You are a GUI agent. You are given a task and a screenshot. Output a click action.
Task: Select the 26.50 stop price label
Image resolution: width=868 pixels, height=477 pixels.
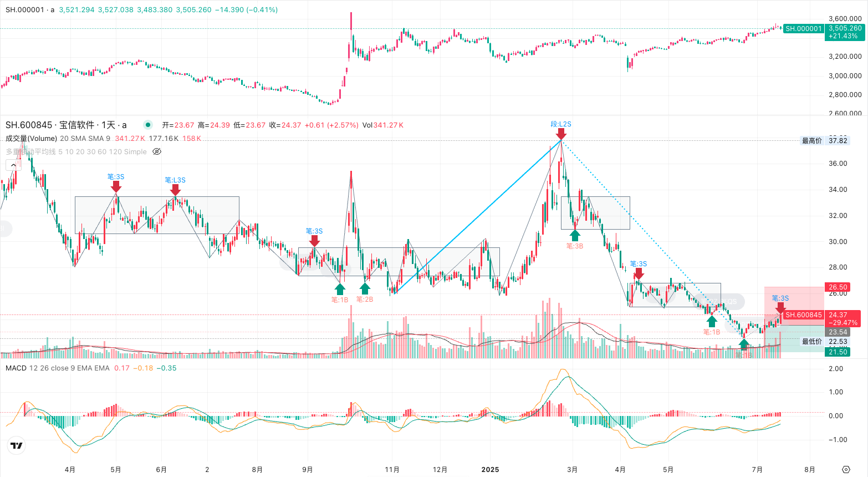tap(838, 287)
